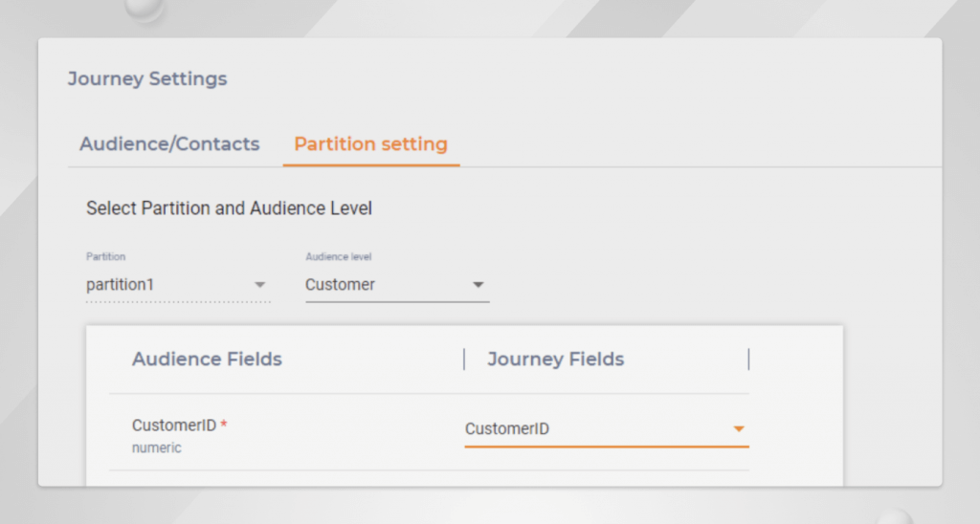Click the red required asterisk beside CustomerID
The width and height of the screenshot is (980, 524).
point(224,425)
